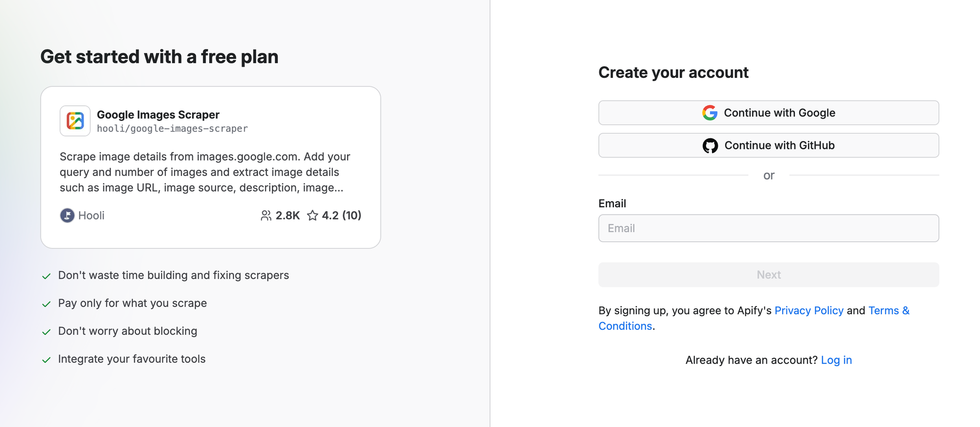Select 'Continue with GitHub'
The image size is (980, 427).
click(768, 145)
